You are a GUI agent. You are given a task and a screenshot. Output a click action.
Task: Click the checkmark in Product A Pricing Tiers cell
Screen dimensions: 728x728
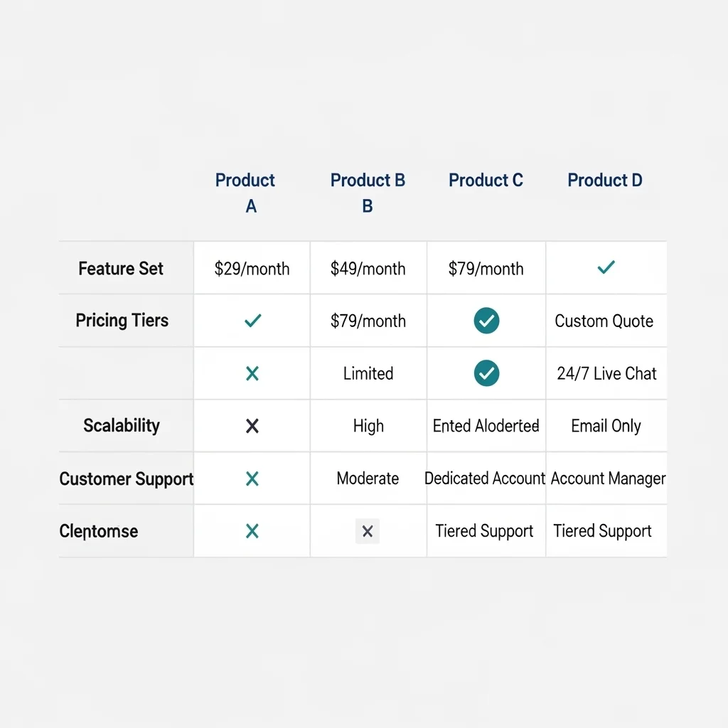[x=253, y=321]
